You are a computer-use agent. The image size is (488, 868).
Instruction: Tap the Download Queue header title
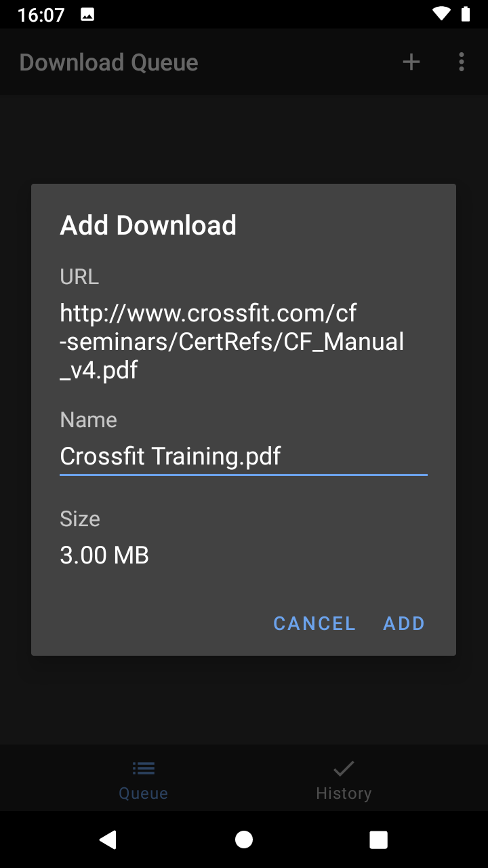pos(109,62)
